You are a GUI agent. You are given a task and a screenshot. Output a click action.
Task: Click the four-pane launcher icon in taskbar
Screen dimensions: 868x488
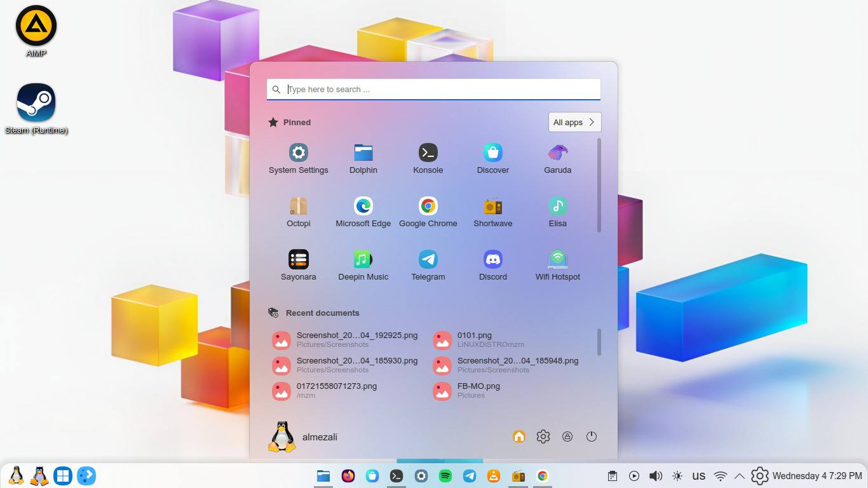(x=62, y=475)
